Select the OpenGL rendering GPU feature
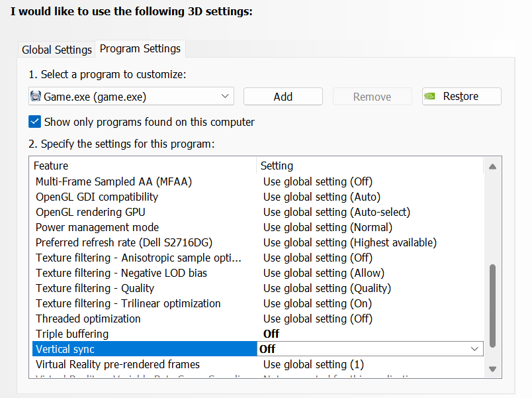This screenshot has height=398, width=532. (x=91, y=212)
